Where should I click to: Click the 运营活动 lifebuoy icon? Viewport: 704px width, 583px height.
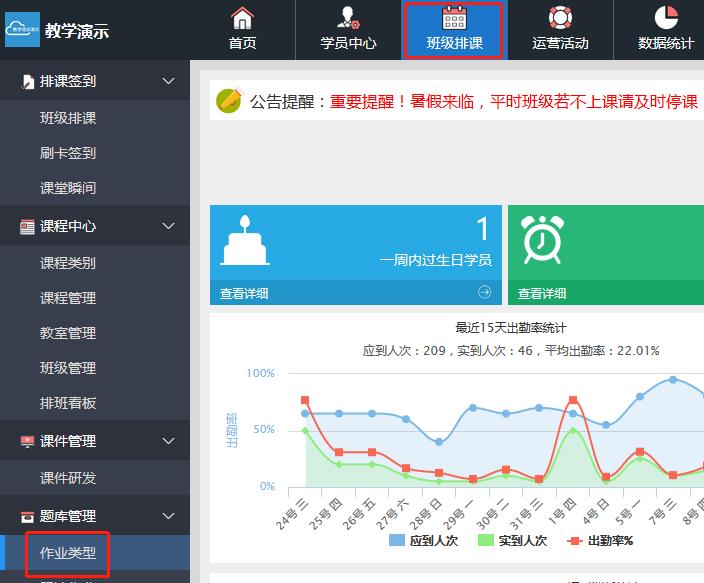(560, 18)
